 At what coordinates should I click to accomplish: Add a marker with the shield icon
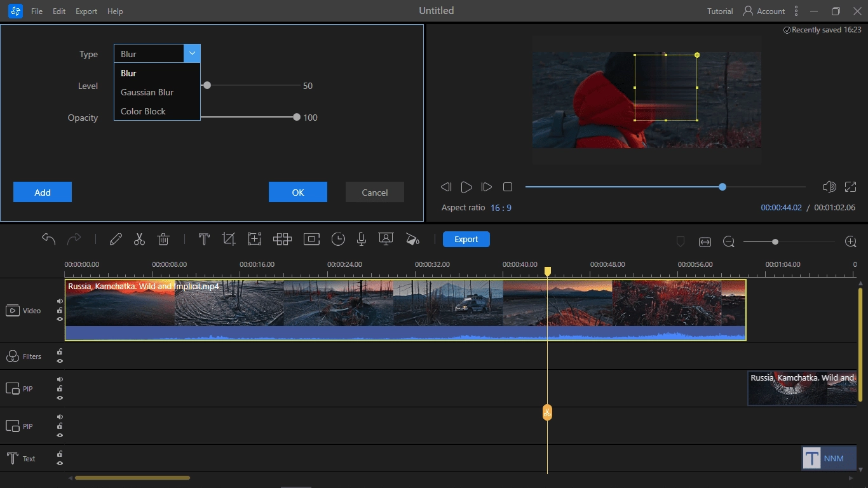click(x=680, y=241)
